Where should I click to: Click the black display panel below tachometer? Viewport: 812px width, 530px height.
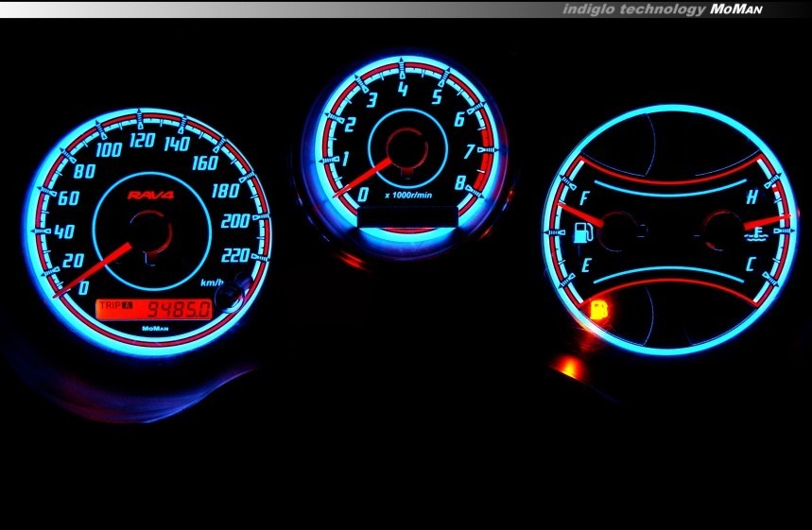coord(408,218)
